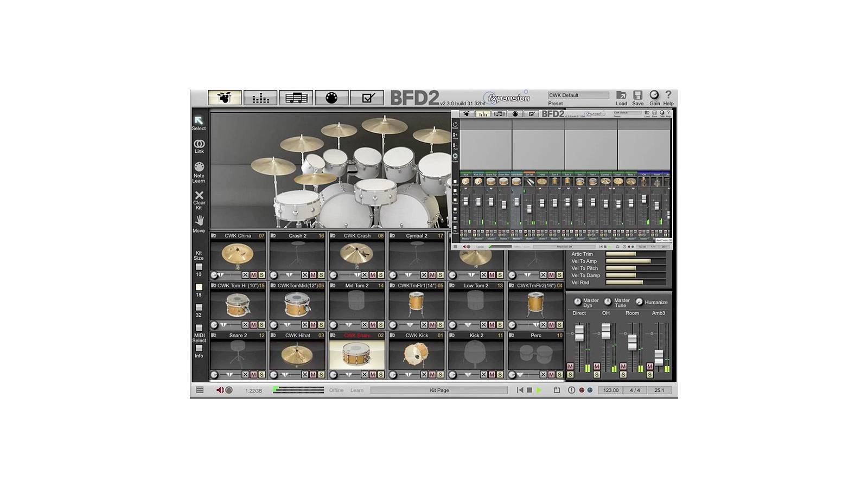Switch to Mixer tab in small overlay window

[483, 114]
